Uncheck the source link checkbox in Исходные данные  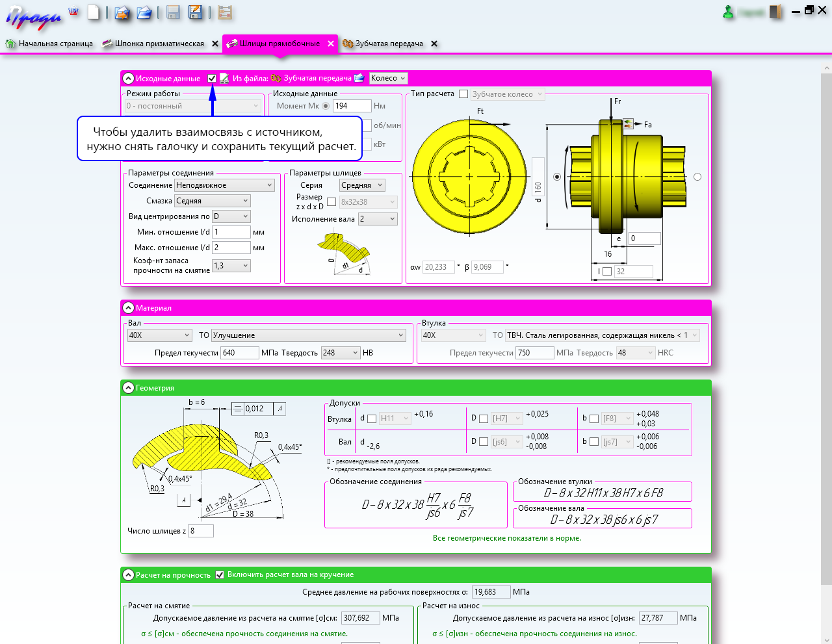pyautogui.click(x=212, y=78)
